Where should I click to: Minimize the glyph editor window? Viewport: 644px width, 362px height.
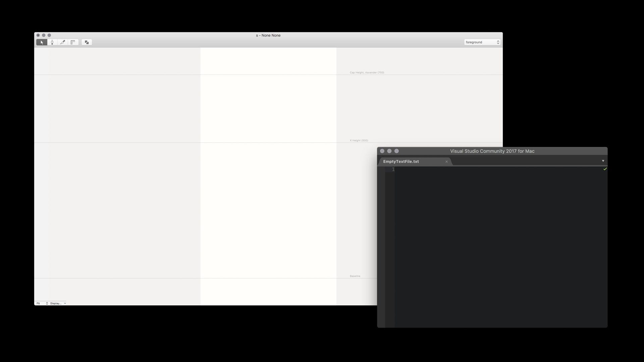tap(44, 35)
